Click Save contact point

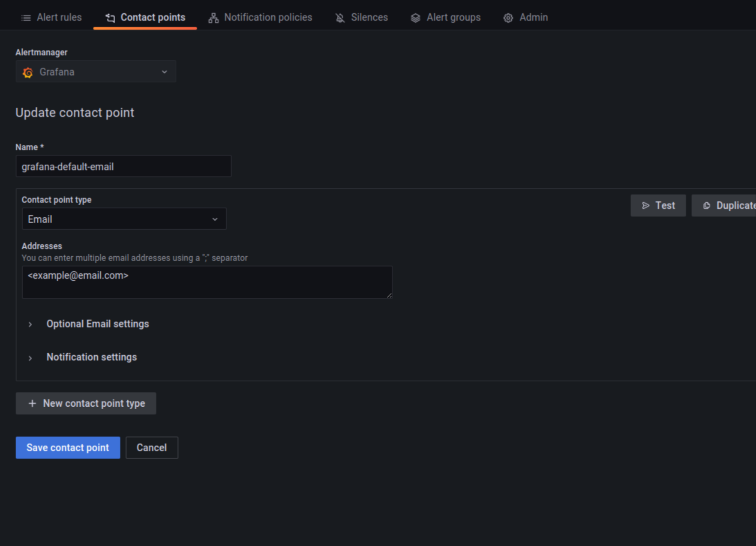(68, 447)
